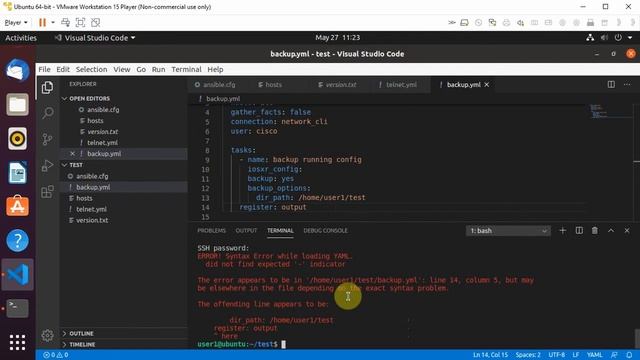Open LibreOffice Writer from the dock
The image size is (640, 360).
tap(17, 173)
